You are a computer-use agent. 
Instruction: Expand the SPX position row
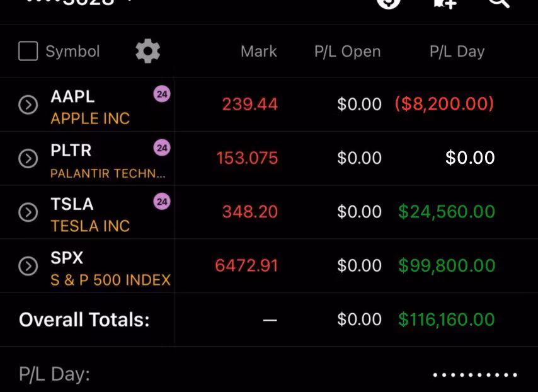click(x=28, y=266)
